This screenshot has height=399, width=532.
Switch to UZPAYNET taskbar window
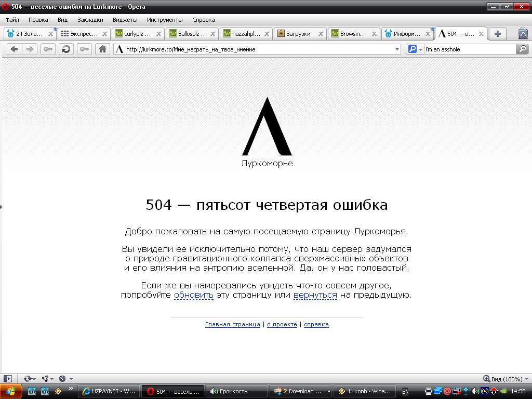[109, 391]
